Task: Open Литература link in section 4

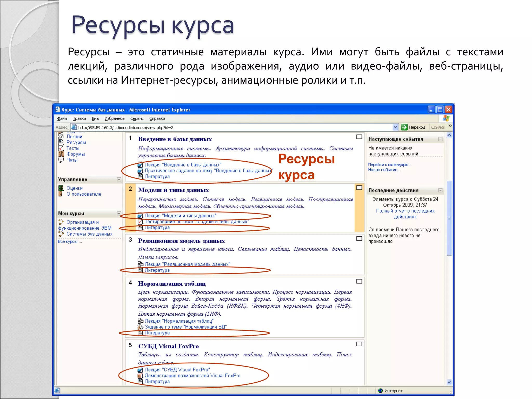Action: (x=157, y=333)
